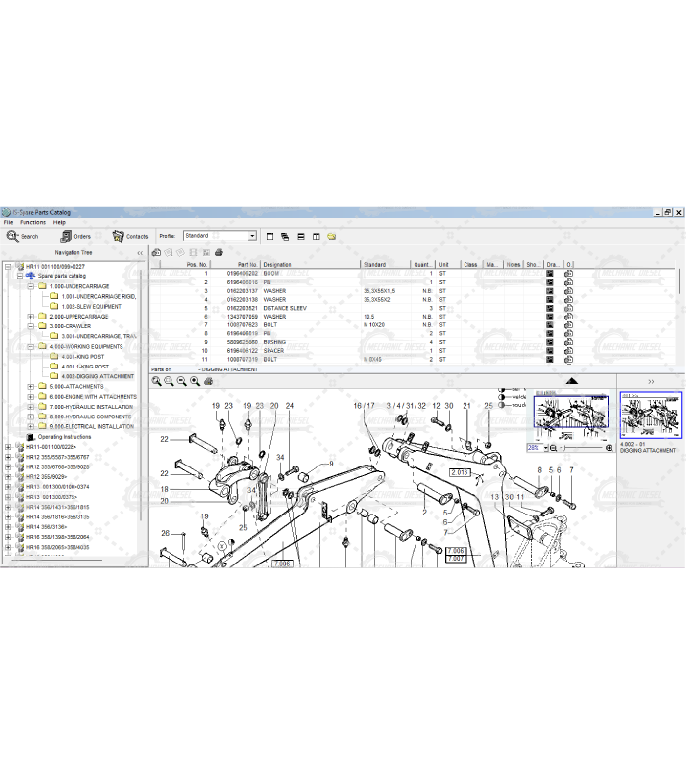The height and width of the screenshot is (784, 686).
Task: Expand the 2.000-UPPERCARRIAGE tree node
Action: pos(30,317)
